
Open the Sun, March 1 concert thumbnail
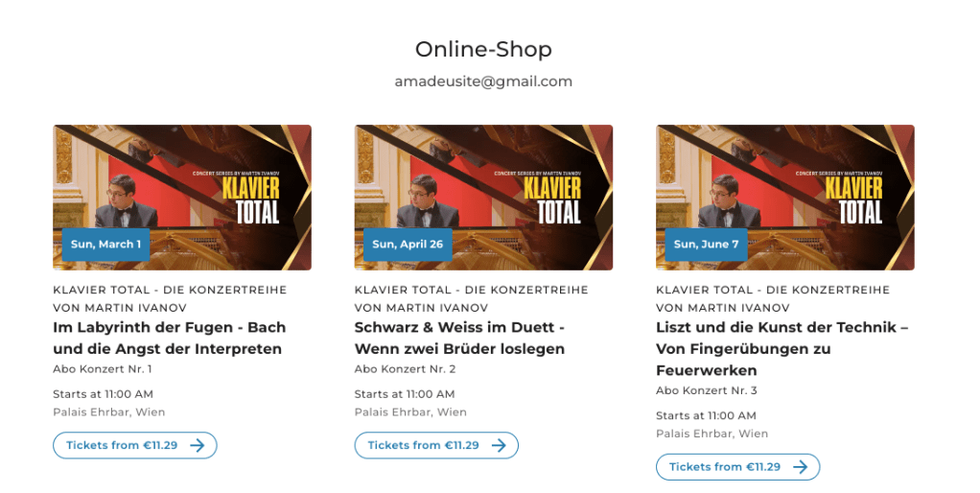point(182,198)
